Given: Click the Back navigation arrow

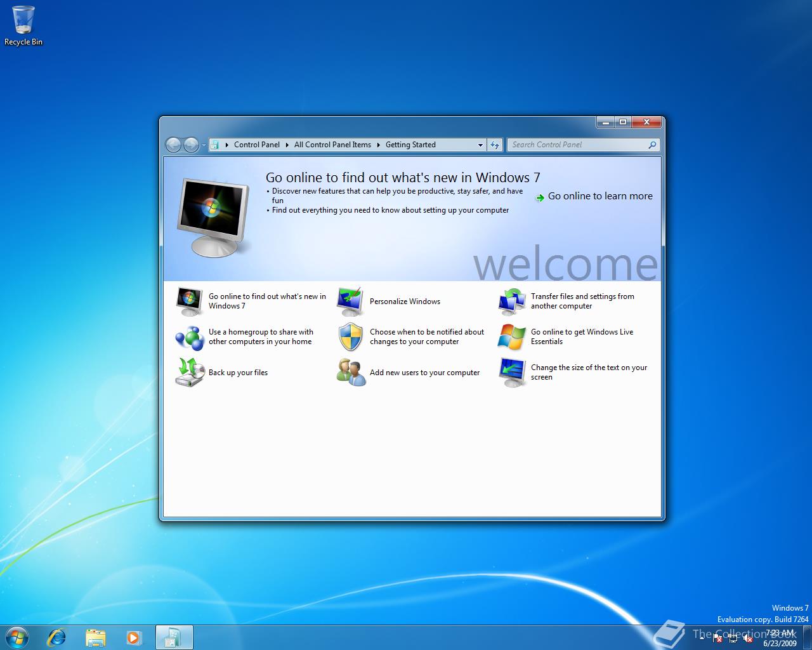Looking at the screenshot, I should point(173,145).
